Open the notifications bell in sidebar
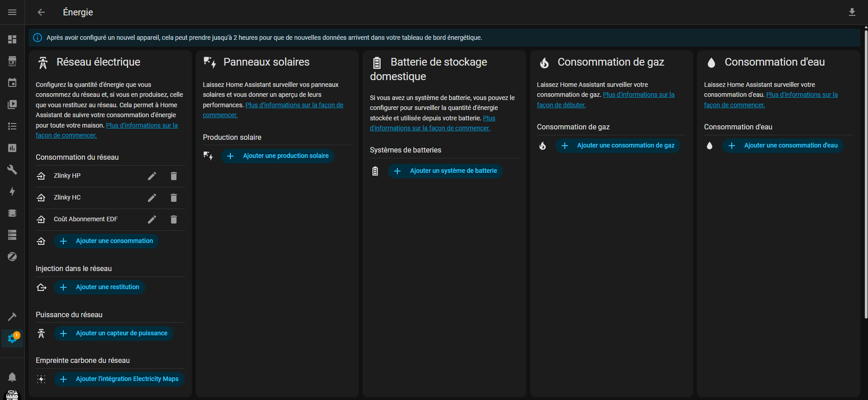 (x=12, y=377)
